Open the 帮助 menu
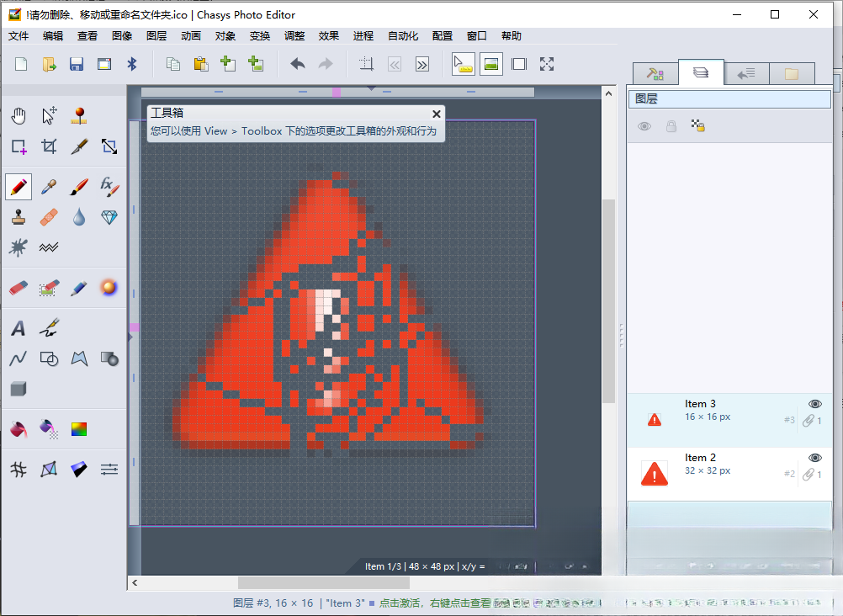This screenshot has height=616, width=843. tap(512, 36)
